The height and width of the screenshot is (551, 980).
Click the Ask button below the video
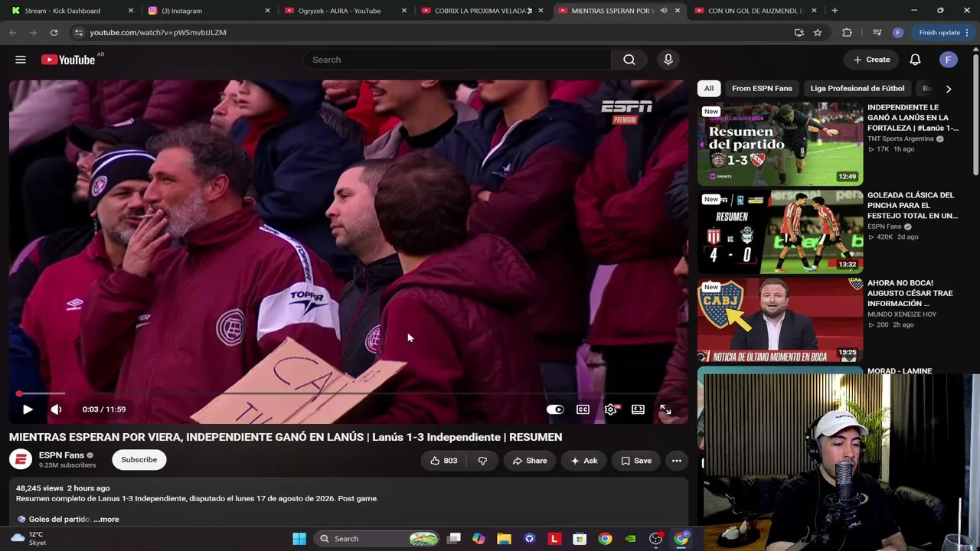click(x=584, y=461)
